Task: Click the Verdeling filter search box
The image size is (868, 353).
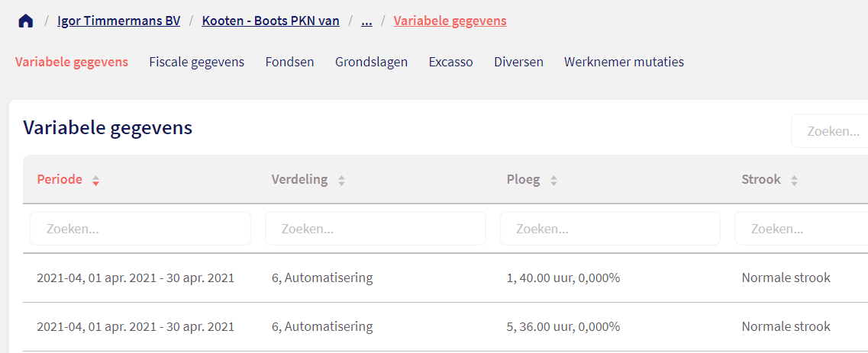Action: click(375, 229)
